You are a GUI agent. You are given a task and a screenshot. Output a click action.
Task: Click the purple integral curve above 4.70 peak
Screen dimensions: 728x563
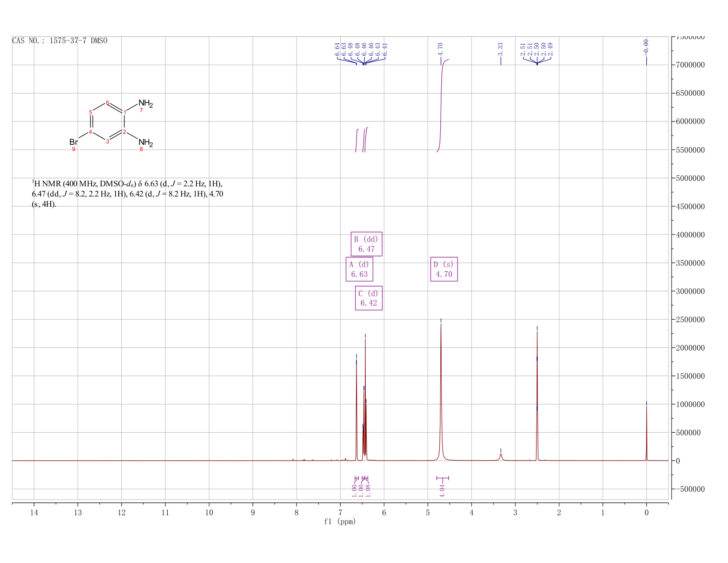point(442,106)
